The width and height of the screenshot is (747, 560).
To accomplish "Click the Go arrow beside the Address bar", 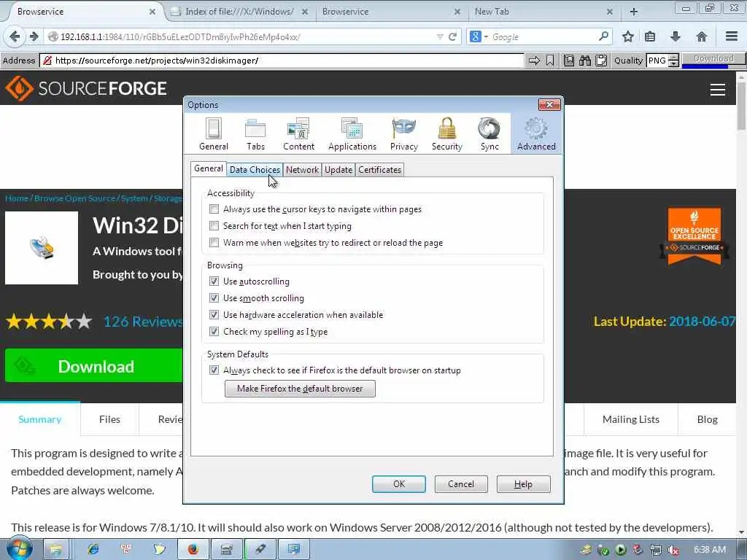I will 534,61.
